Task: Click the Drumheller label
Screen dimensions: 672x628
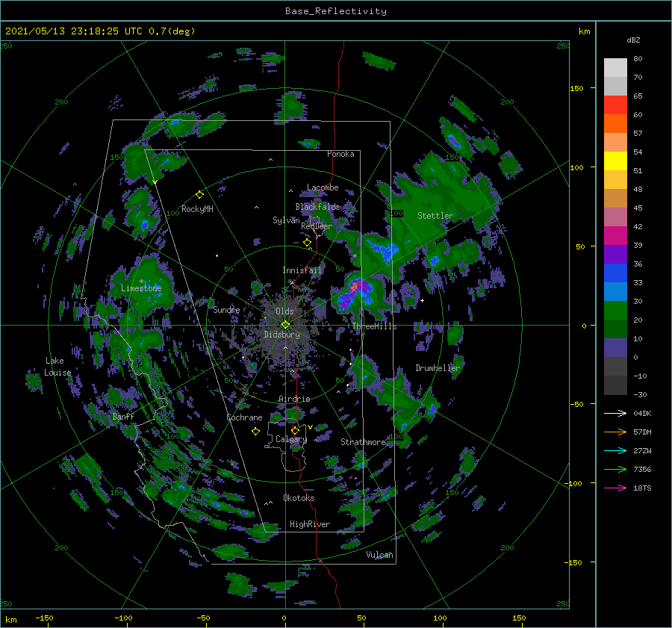Action: pyautogui.click(x=437, y=368)
